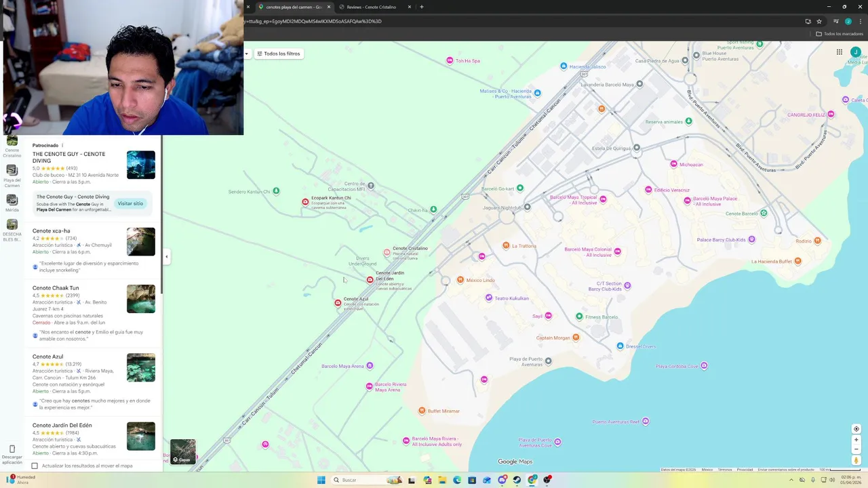Screen dimensions: 868x488
Task: Open the Capas layers thumbnail
Action: point(182,451)
